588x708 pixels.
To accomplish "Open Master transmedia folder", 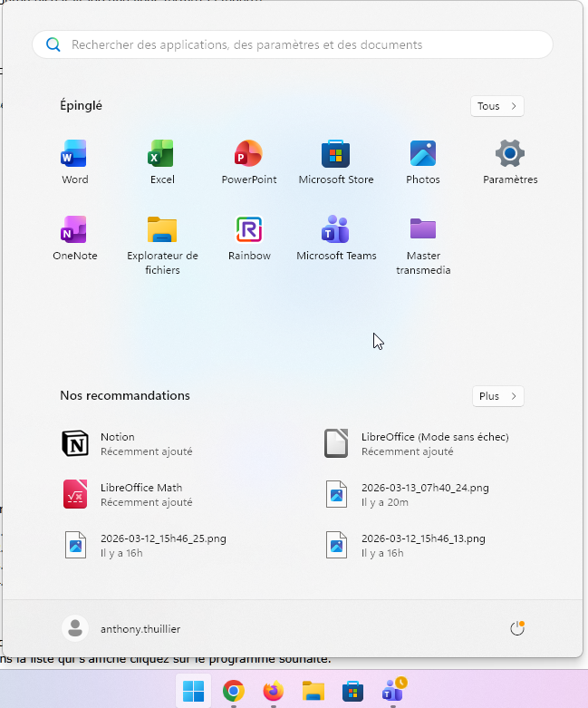I will 423,245.
